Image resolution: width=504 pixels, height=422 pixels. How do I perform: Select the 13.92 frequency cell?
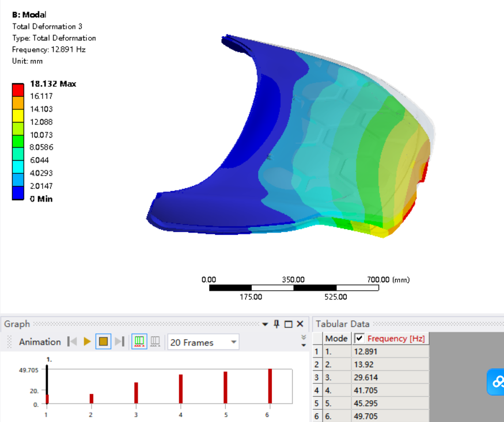coord(390,364)
